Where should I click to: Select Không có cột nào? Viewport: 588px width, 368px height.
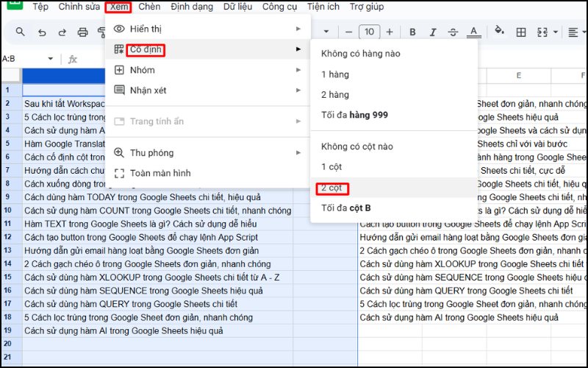pos(394,146)
